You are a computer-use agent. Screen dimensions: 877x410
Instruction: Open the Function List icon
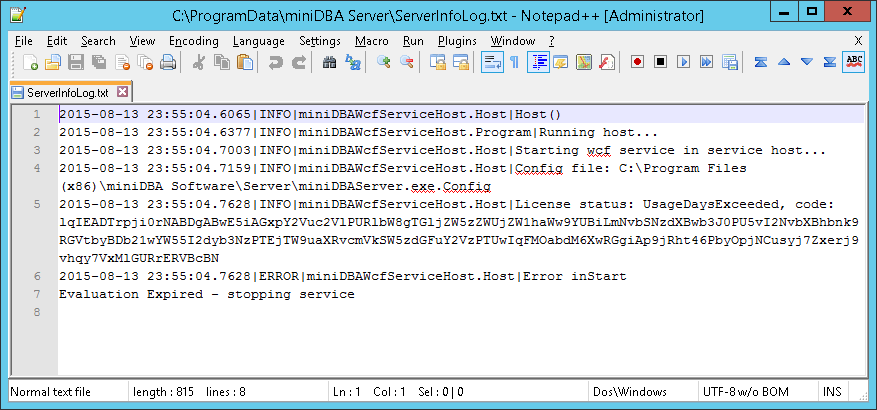[x=607, y=62]
